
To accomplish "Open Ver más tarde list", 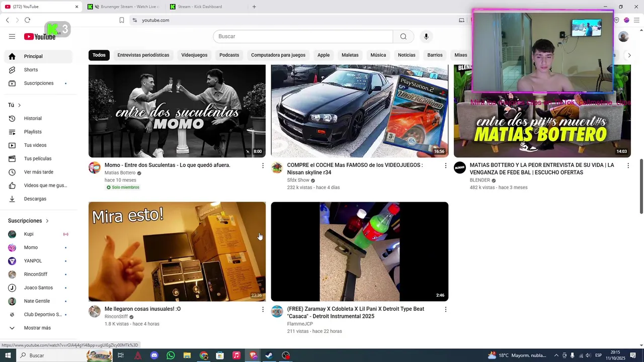I will (x=38, y=172).
